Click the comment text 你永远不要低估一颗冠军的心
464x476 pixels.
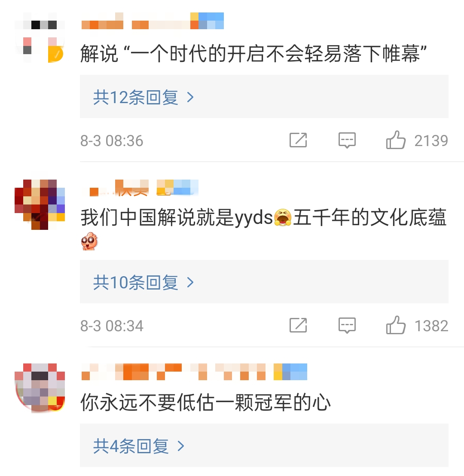(206, 403)
